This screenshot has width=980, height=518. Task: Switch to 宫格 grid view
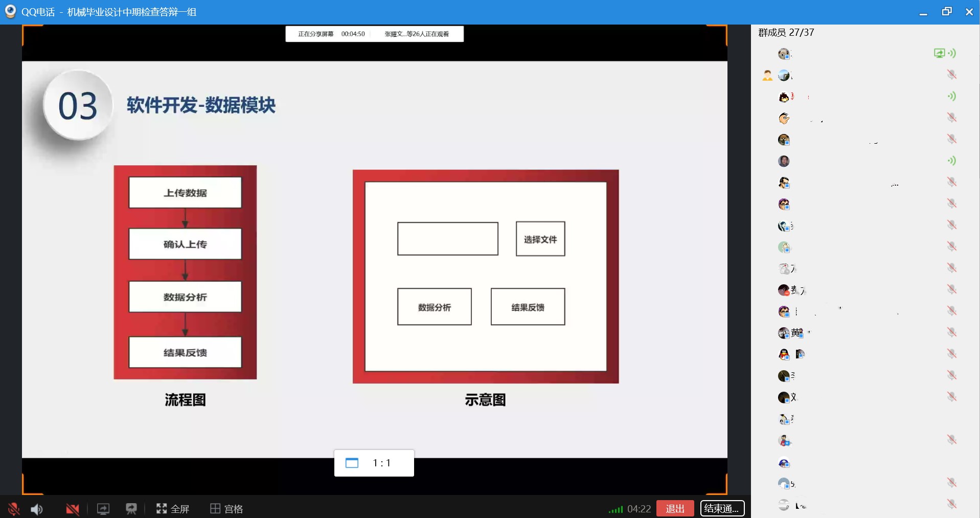[226, 509]
